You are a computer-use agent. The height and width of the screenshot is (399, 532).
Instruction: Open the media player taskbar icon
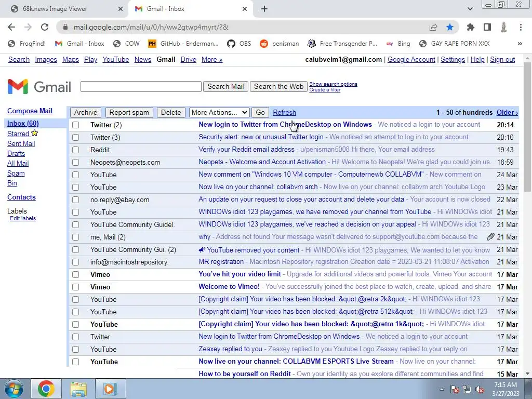click(110, 389)
